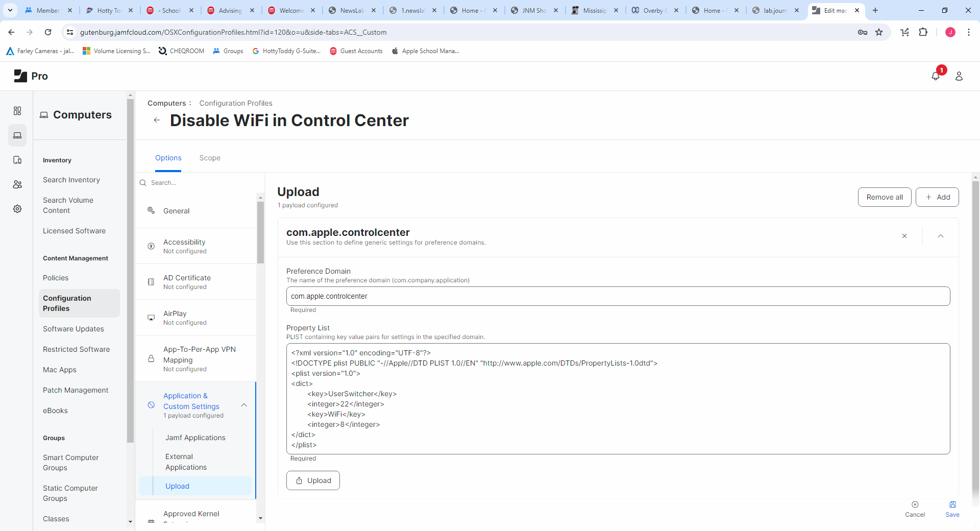
Task: Reload the page in the browser
Action: click(48, 32)
